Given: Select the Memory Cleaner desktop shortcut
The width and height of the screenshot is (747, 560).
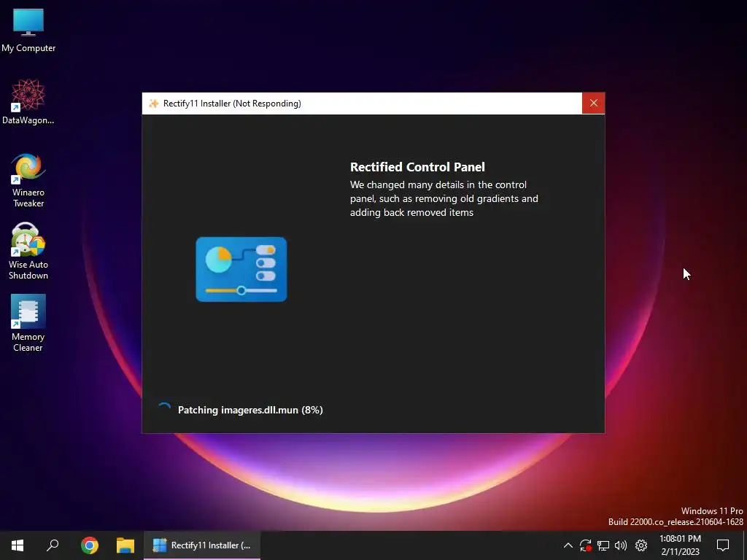Looking at the screenshot, I should pyautogui.click(x=28, y=323).
